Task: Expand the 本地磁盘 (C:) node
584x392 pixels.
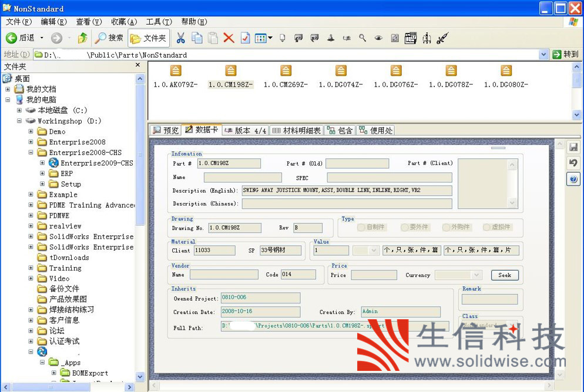Action: coord(19,110)
